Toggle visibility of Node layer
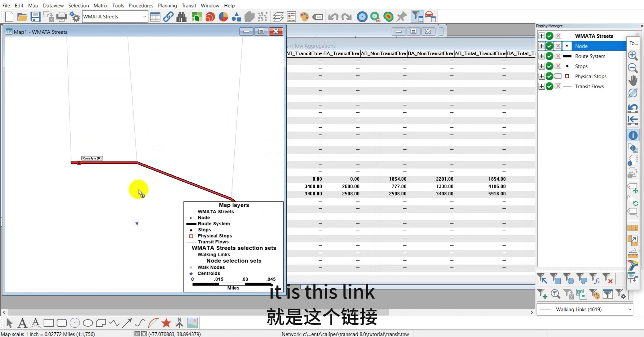The image size is (644, 337). (x=550, y=46)
